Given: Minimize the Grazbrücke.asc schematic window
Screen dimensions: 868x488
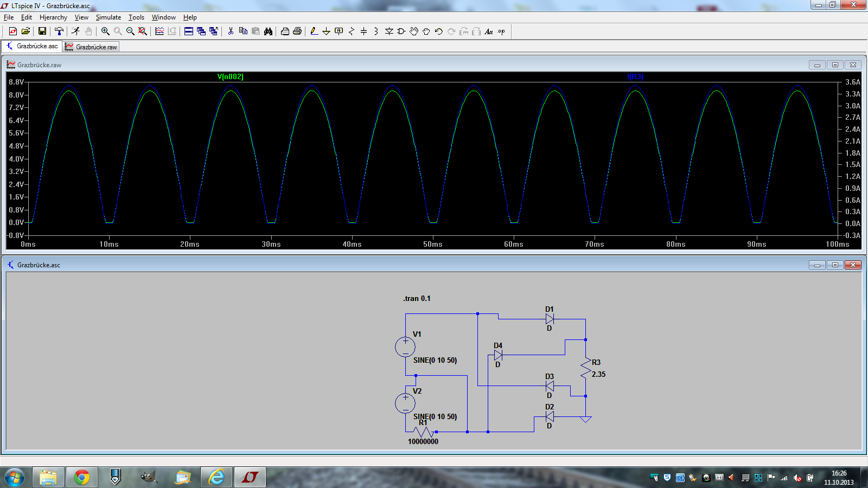Looking at the screenshot, I should [x=817, y=265].
